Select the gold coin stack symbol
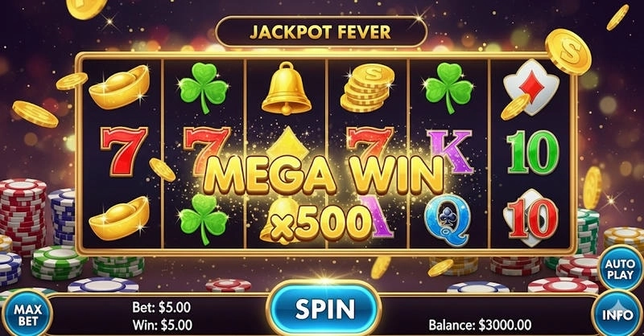Viewport: 644px width, 336px height. tap(367, 88)
